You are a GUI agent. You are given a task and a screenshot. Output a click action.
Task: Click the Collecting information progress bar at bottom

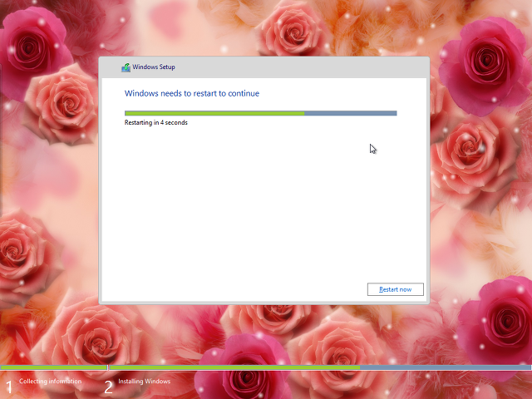click(53, 367)
